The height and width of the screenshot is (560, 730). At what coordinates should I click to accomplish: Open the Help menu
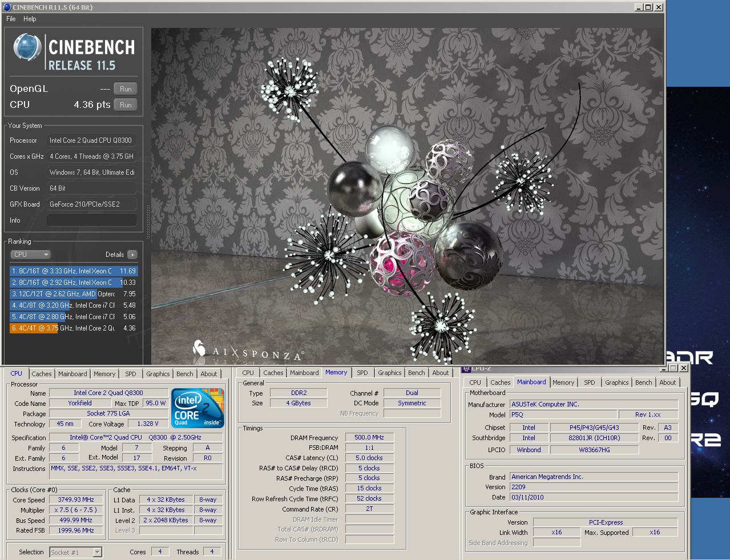coord(30,19)
